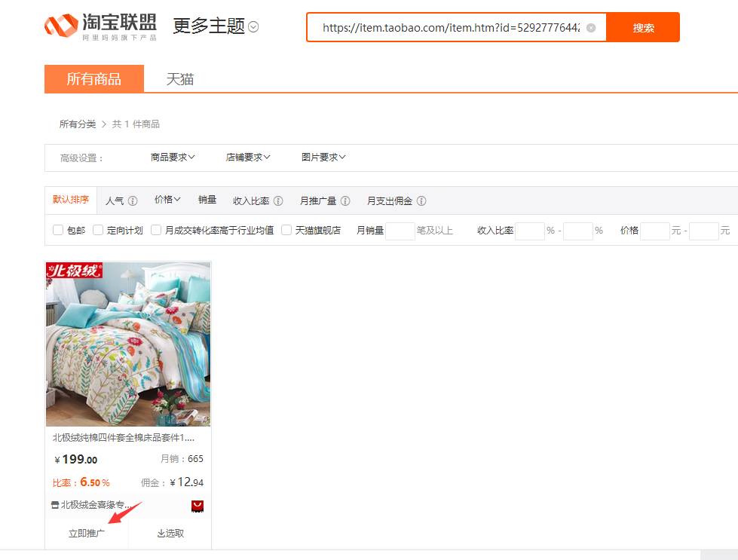Open the bedding set product thumbnail
738x560 pixels.
128,344
